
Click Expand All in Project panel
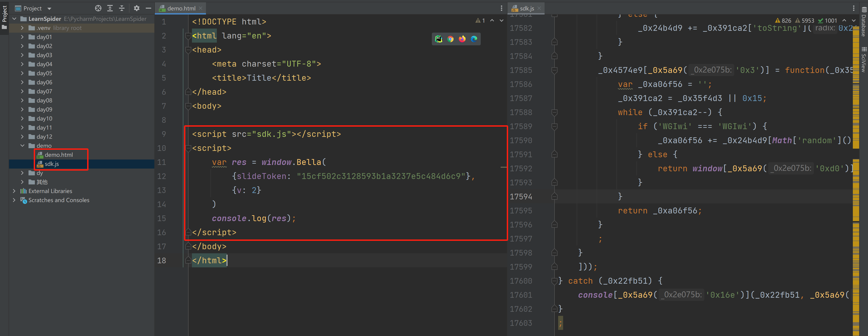point(110,8)
